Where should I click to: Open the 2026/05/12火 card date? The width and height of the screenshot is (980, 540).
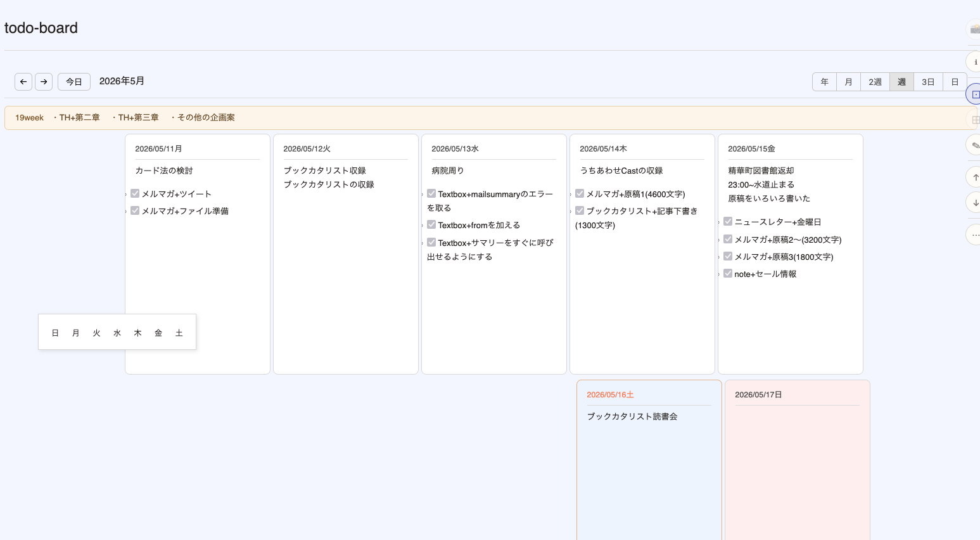[307, 149]
